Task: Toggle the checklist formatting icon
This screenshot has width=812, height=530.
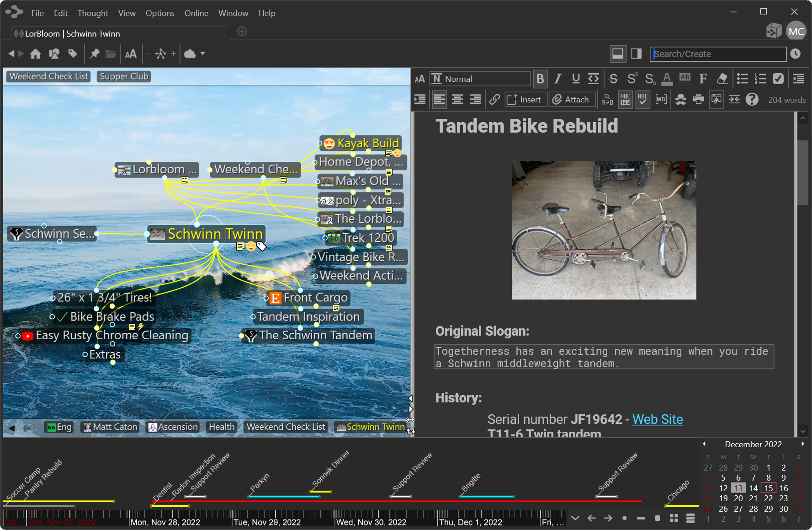Action: click(779, 79)
